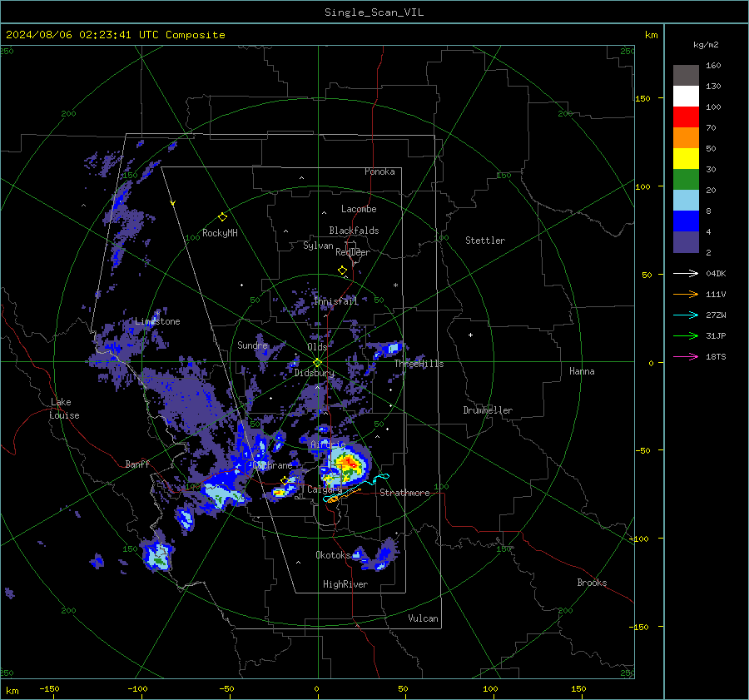Select the dark grey 130-160 color swatch
This screenshot has width=749, height=700.
686,76
